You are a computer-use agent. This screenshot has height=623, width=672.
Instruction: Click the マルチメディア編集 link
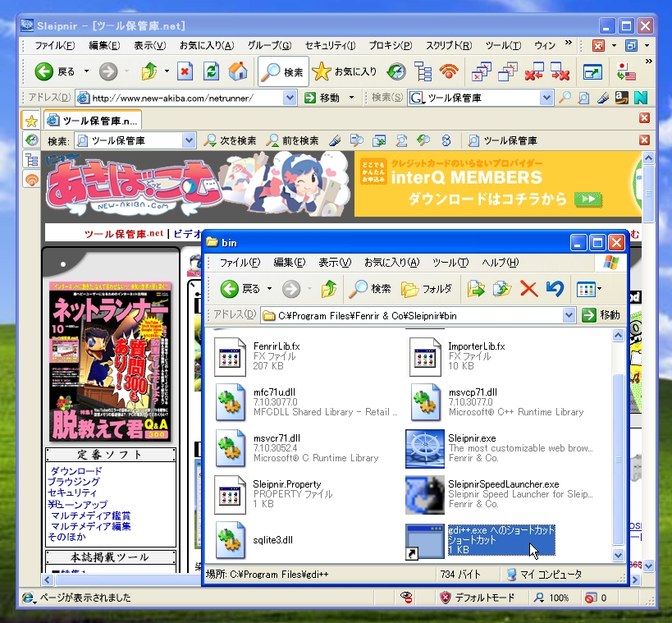[x=90, y=526]
